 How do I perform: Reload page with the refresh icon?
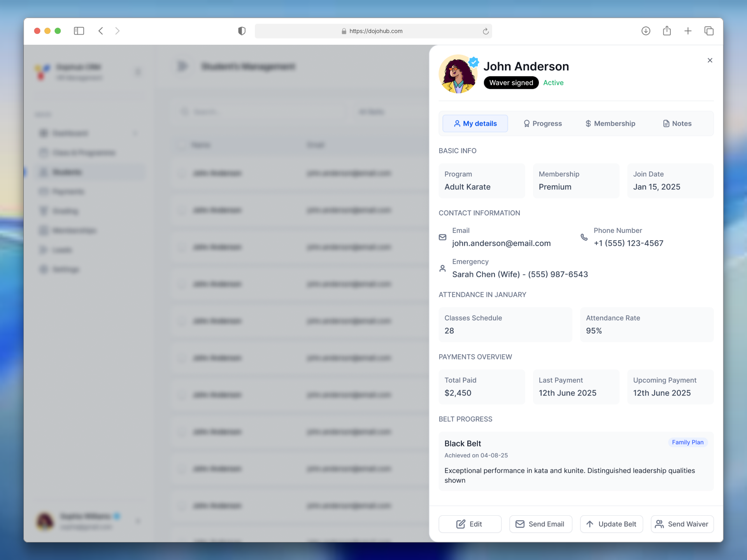tap(486, 31)
